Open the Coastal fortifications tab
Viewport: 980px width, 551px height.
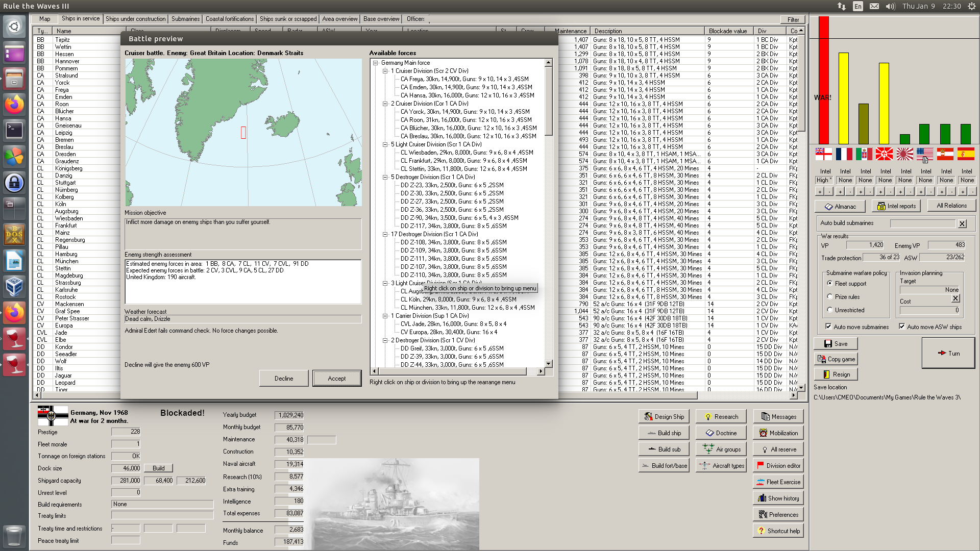tap(230, 19)
